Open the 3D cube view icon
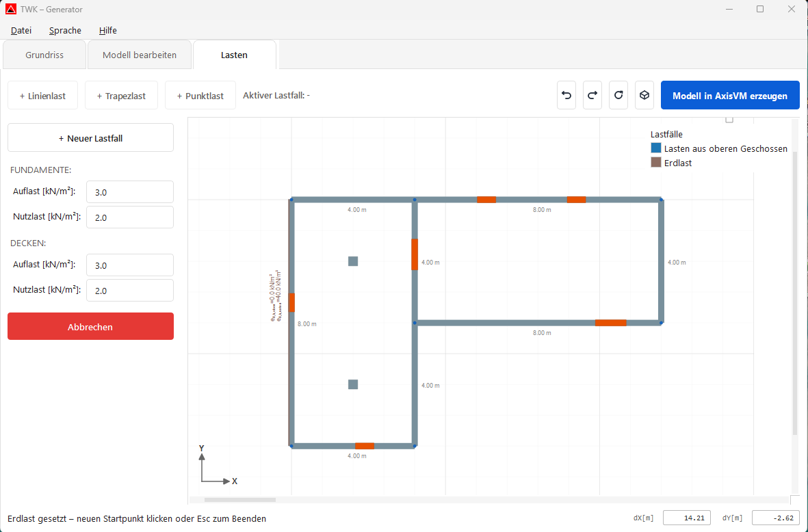Screen dimensions: 808x532 644,96
